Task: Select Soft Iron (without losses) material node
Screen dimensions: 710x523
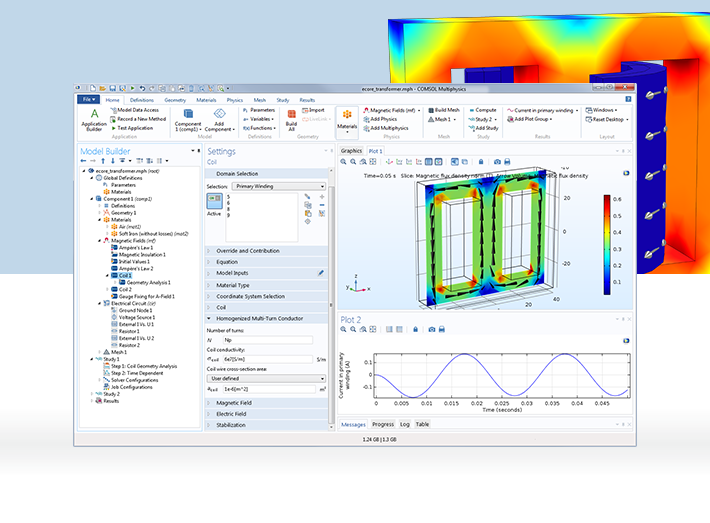Action: [x=149, y=234]
